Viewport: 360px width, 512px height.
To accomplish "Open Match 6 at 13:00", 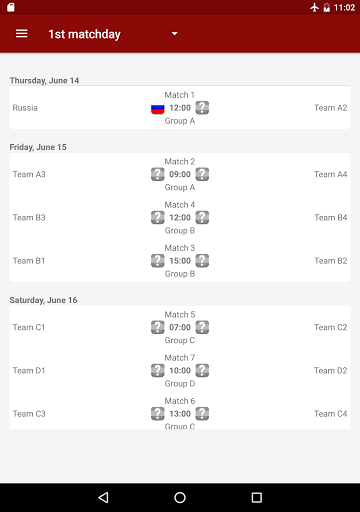I will [x=180, y=414].
